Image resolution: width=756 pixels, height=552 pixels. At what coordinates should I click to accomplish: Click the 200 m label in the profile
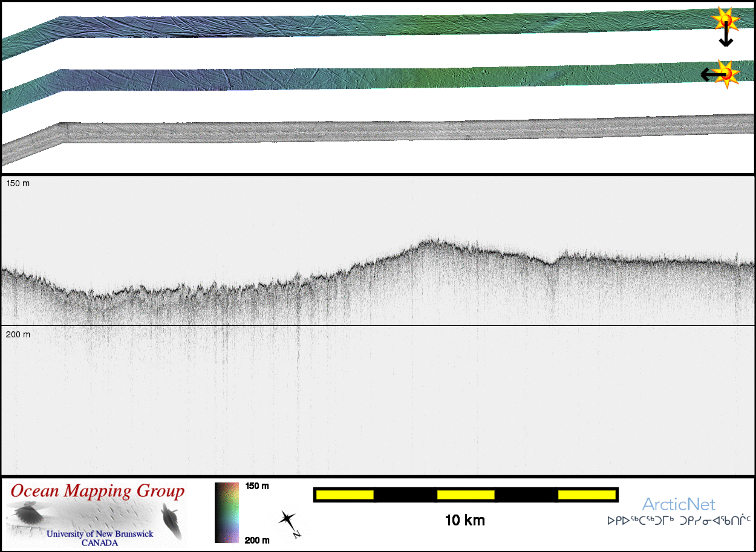[x=18, y=334]
